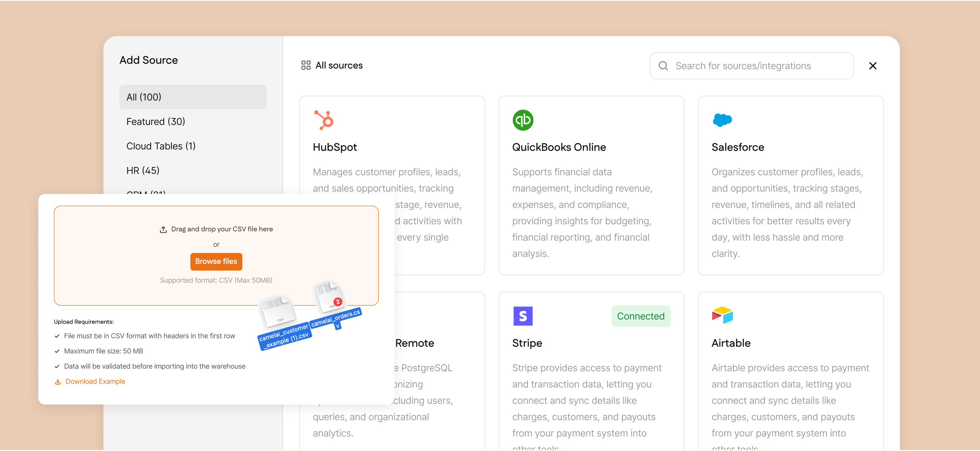
Task: Open the Remote source card title
Action: [x=414, y=343]
